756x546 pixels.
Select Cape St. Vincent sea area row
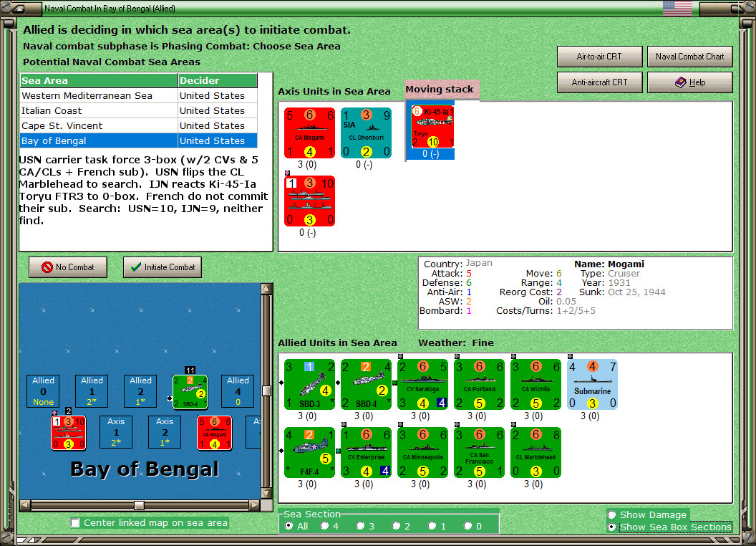(x=139, y=125)
